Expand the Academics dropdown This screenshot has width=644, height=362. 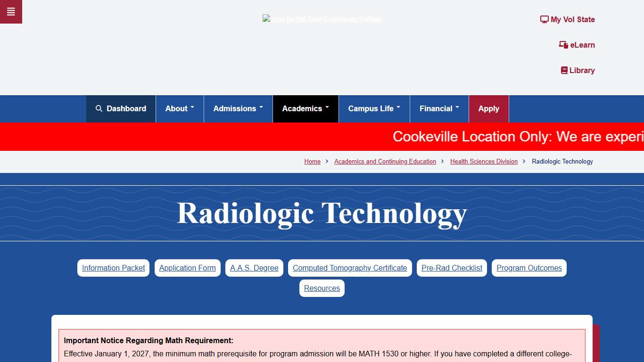(x=305, y=108)
